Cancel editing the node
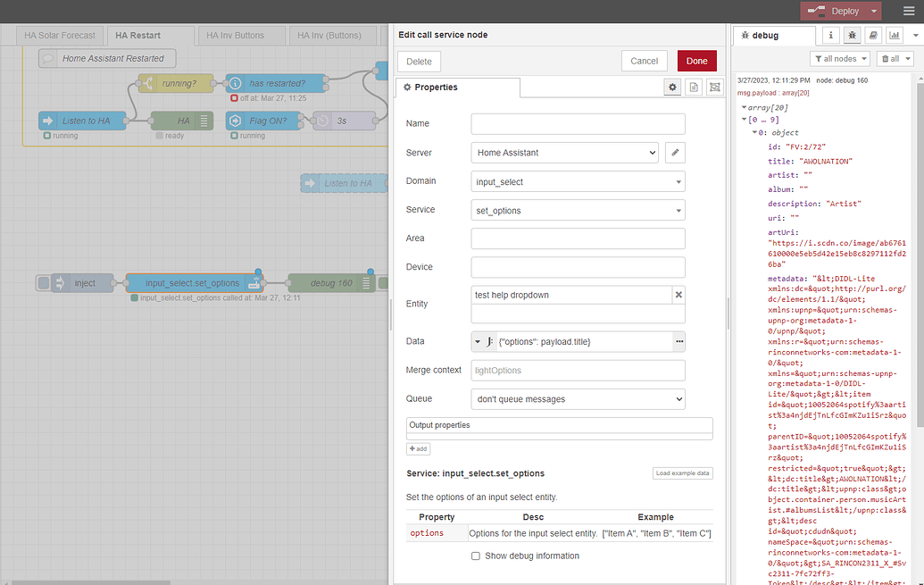 tap(644, 61)
